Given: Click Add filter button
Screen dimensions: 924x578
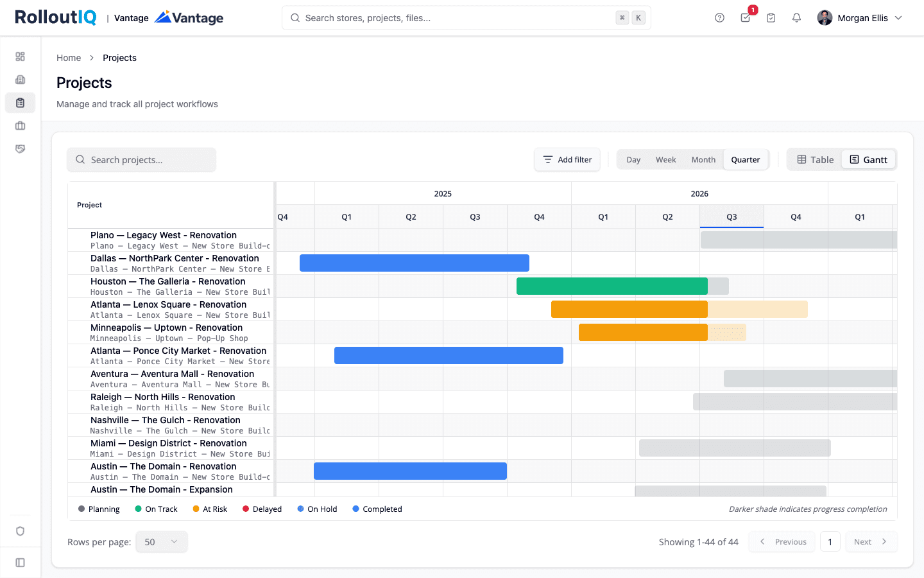Looking at the screenshot, I should pos(567,160).
